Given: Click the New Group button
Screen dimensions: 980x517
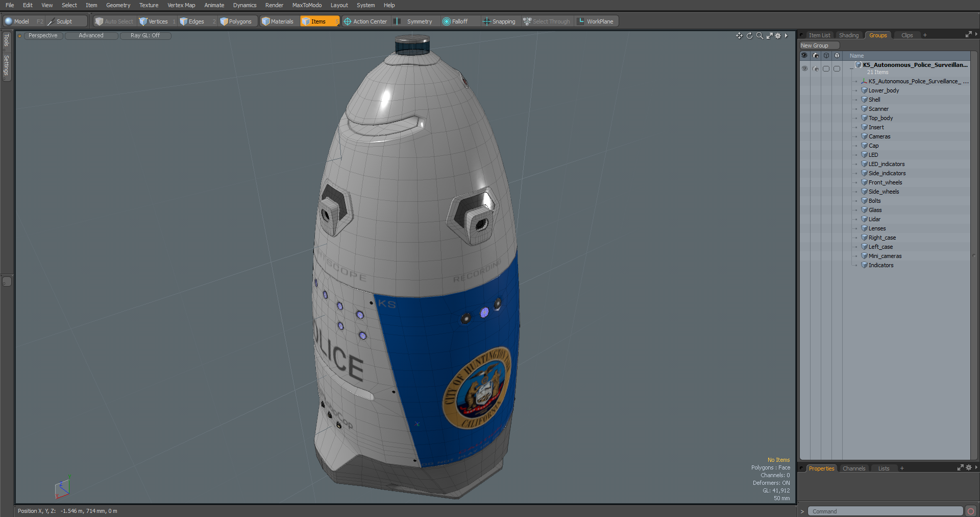Looking at the screenshot, I should click(819, 45).
